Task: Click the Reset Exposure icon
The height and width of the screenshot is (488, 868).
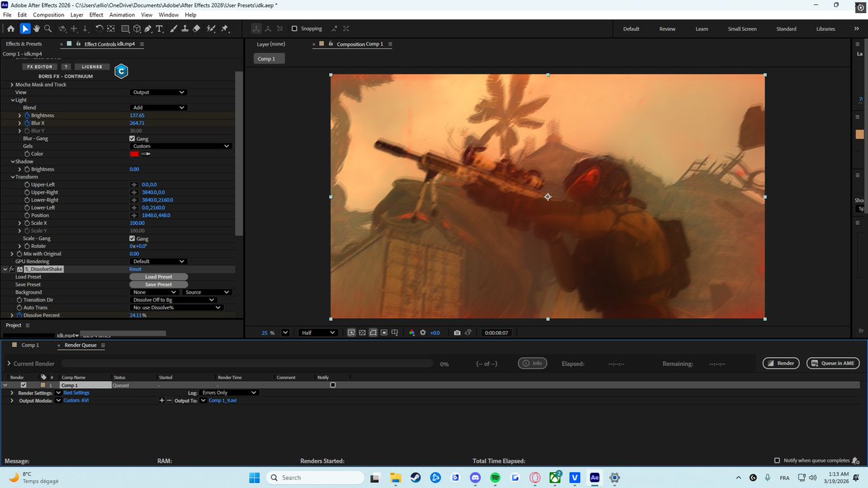Action: point(423,333)
